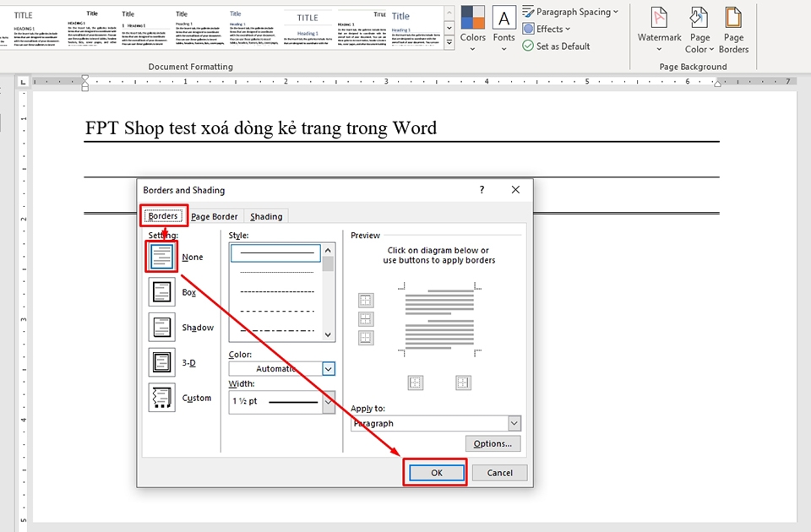Click the Options... button
The image size is (811, 532).
(x=493, y=443)
